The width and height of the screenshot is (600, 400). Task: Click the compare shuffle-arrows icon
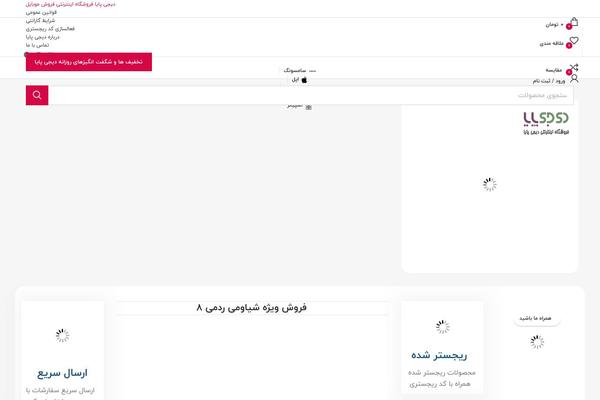(x=574, y=68)
